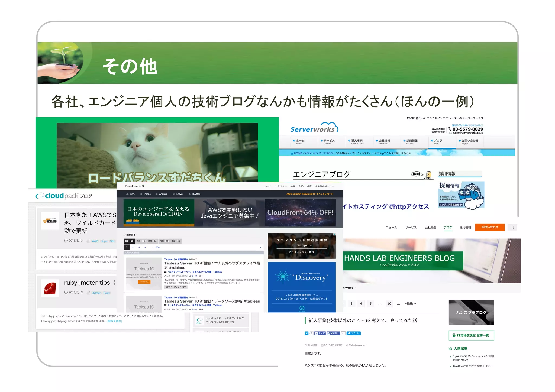Select 新着 30 filter tab
Screen dimensions: 555x392
[129, 241]
